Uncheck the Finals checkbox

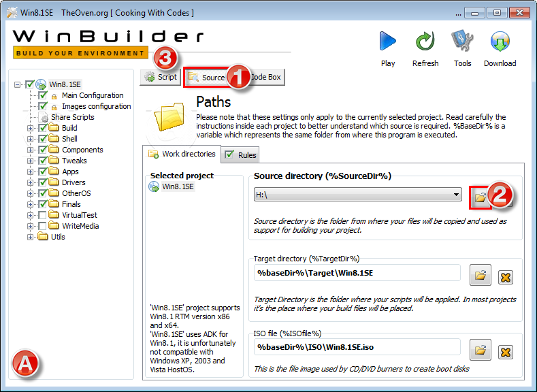(43, 204)
